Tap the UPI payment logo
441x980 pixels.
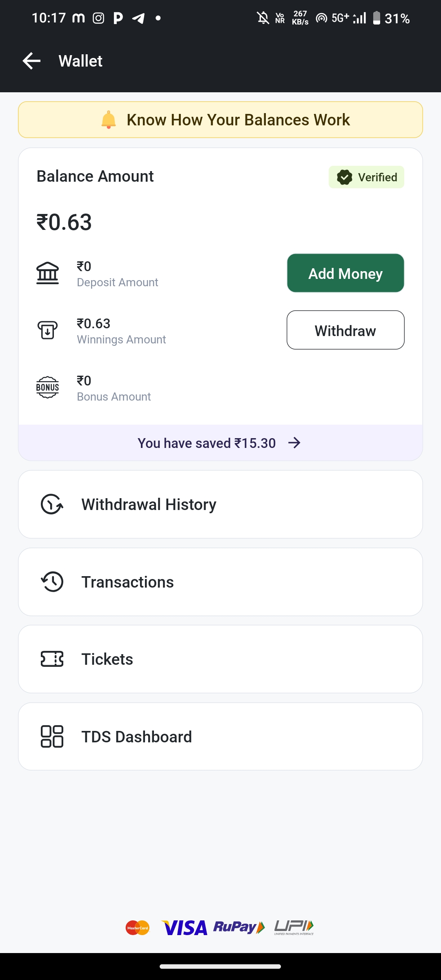coord(294,928)
